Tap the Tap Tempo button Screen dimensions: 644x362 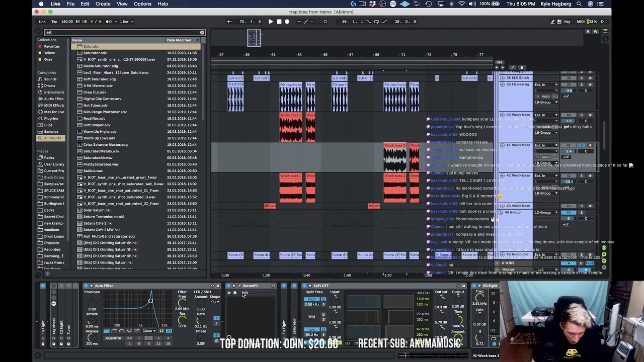pos(54,22)
